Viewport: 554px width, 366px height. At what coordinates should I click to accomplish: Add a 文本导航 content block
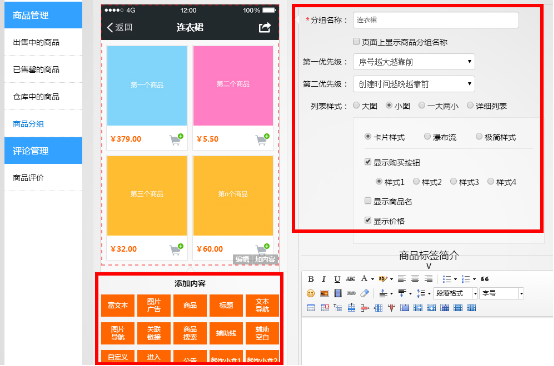pos(262,305)
